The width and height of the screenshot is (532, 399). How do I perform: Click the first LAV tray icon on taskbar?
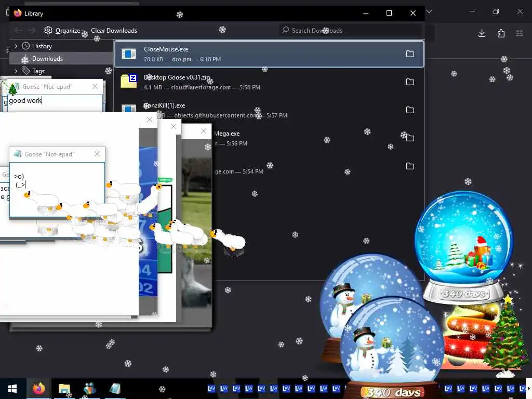pyautogui.click(x=211, y=389)
